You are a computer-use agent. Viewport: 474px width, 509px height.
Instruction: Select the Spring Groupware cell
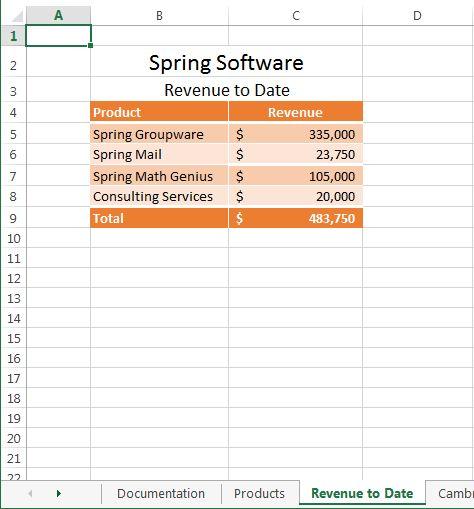click(x=159, y=134)
